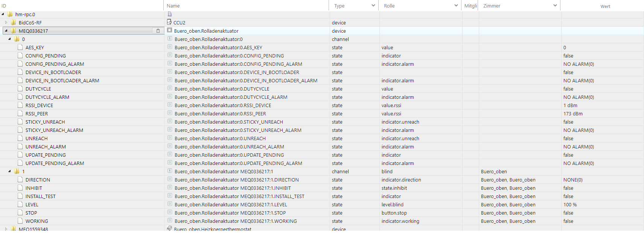Open the Zimmer column filter dropdown
This screenshot has width=644, height=233.
(555, 6)
